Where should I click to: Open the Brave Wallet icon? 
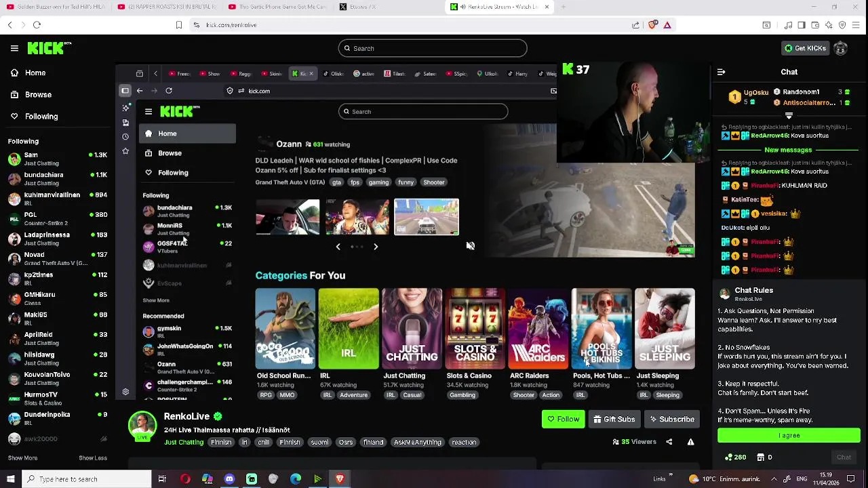point(814,25)
